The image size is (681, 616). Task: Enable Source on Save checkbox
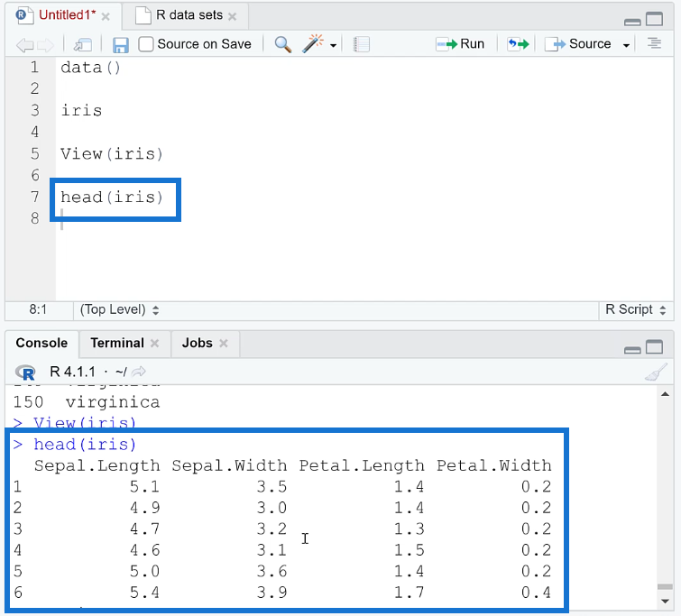click(x=146, y=44)
